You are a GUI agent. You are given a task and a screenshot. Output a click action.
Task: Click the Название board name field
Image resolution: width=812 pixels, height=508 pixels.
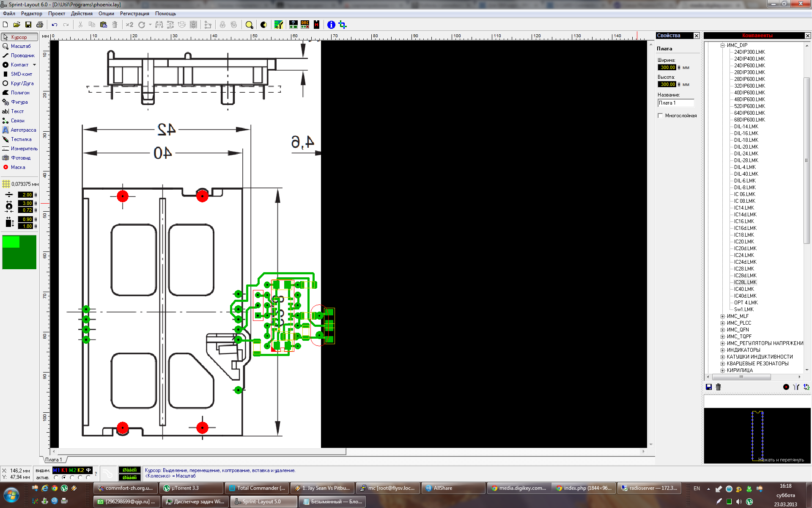coord(675,103)
